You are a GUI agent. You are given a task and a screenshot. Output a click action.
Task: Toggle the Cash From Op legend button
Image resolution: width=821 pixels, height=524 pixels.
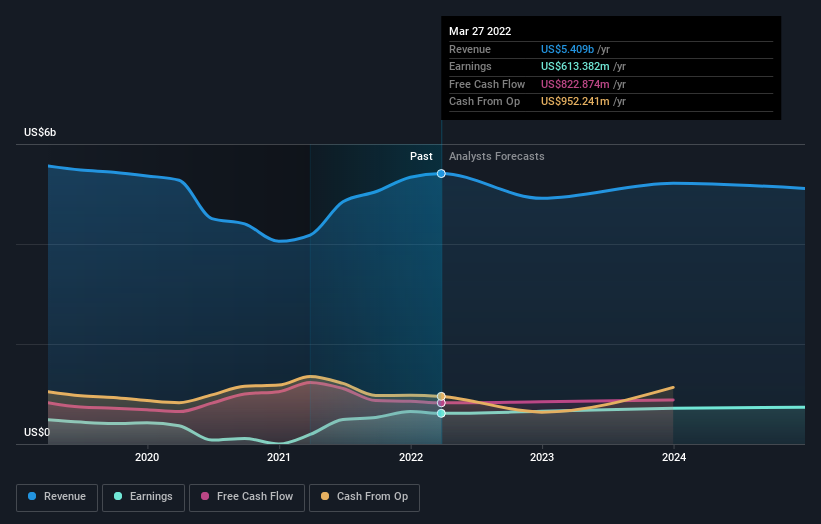pos(364,497)
